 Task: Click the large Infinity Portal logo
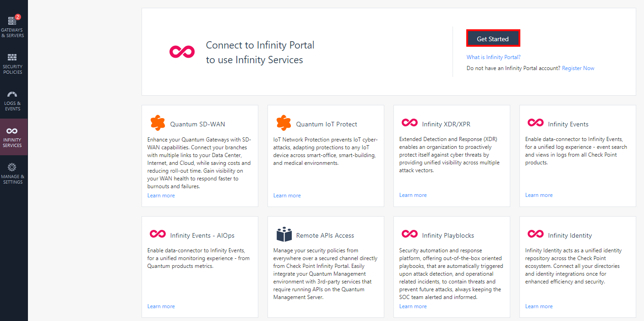pos(182,52)
